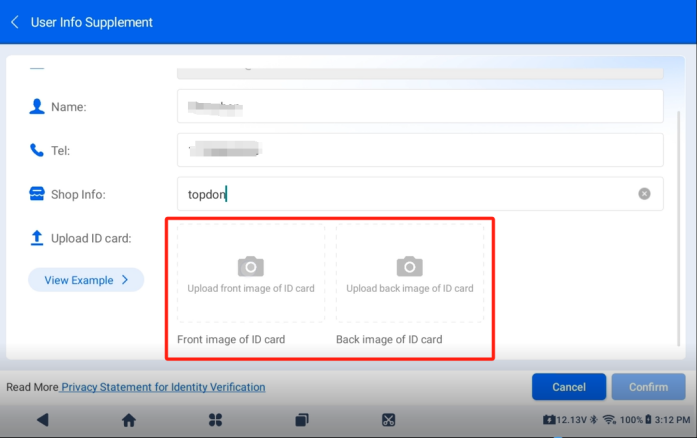The height and width of the screenshot is (438, 697).
Task: Go to the home screen
Action: 129,420
